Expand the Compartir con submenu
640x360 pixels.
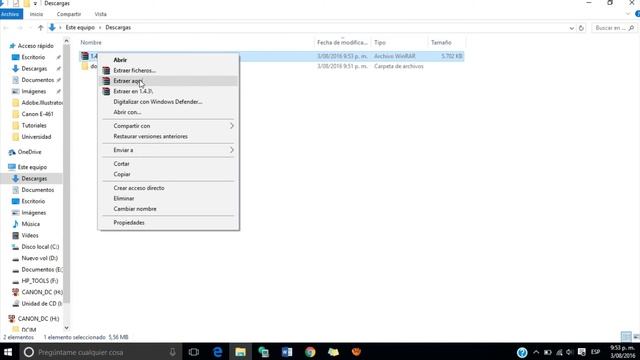click(x=168, y=126)
